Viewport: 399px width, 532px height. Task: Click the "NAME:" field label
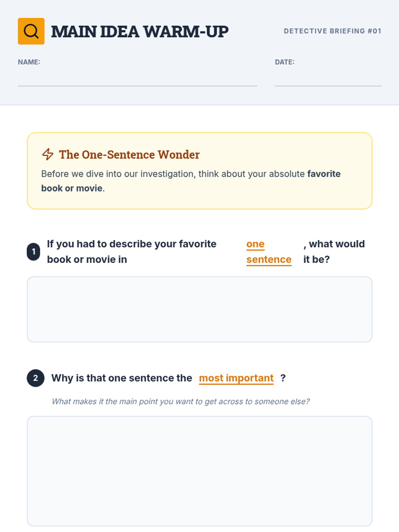[x=29, y=62]
